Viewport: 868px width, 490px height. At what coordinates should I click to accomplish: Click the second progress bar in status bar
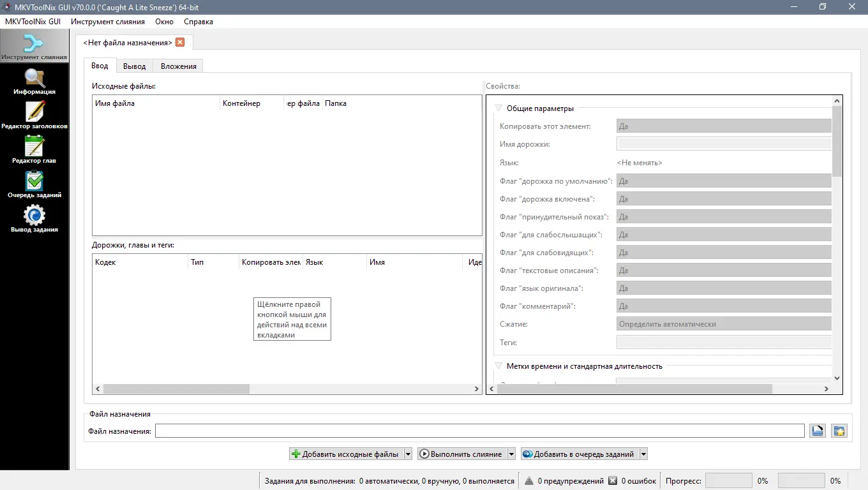pos(802,480)
